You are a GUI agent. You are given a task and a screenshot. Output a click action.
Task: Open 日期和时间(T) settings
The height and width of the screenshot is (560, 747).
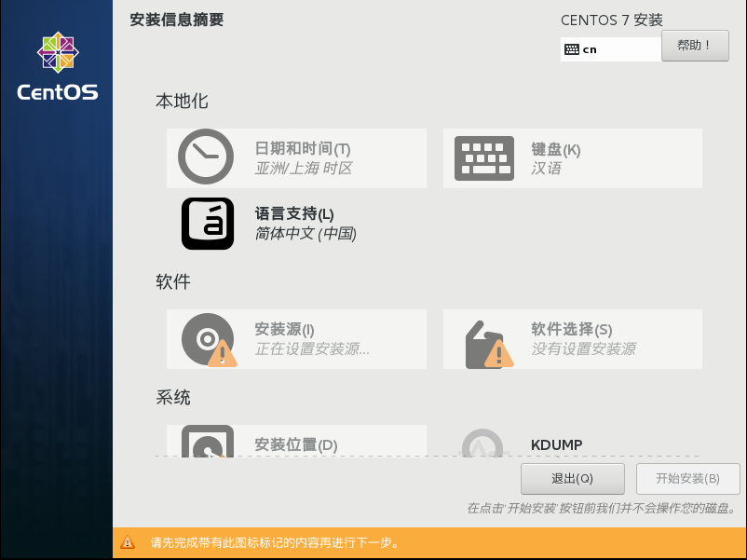[296, 158]
